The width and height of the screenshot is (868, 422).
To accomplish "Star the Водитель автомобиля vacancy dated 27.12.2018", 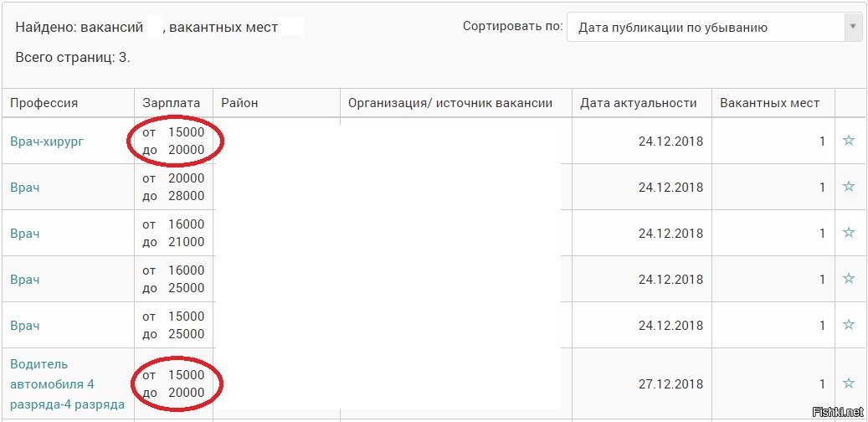I will (x=848, y=383).
